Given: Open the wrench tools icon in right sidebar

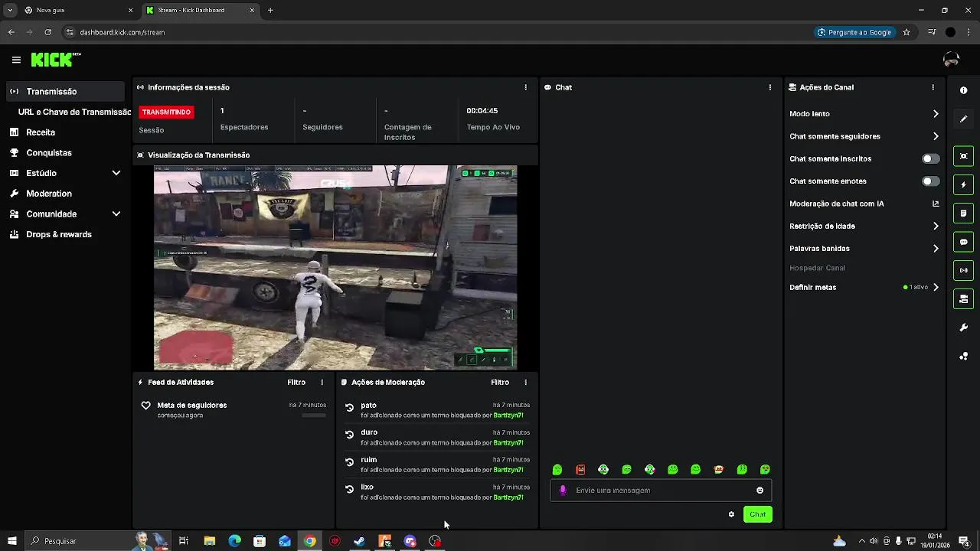Looking at the screenshot, I should [x=963, y=328].
